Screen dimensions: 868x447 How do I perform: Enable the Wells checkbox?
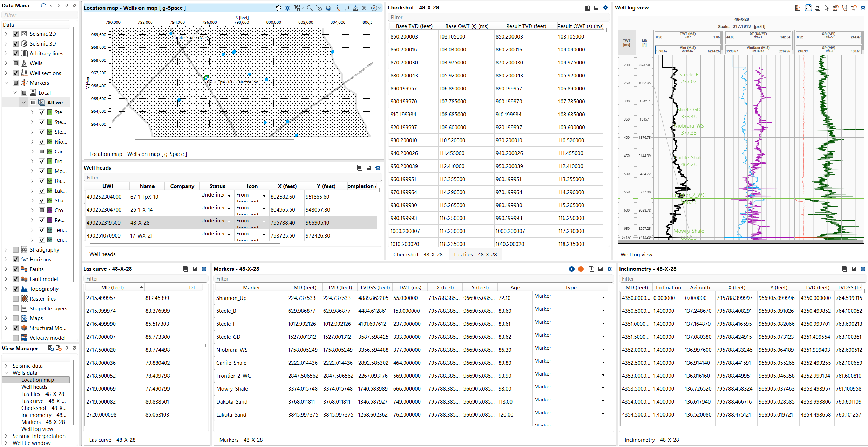(x=15, y=63)
